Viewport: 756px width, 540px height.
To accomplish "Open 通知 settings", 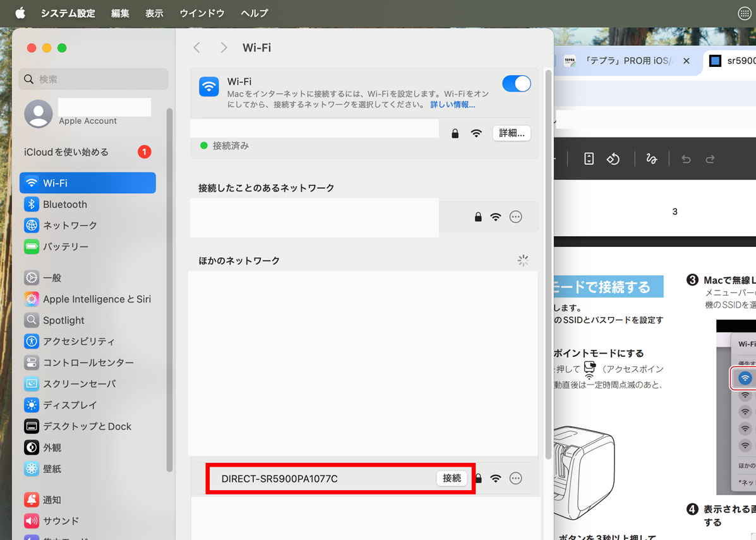I will [87, 500].
